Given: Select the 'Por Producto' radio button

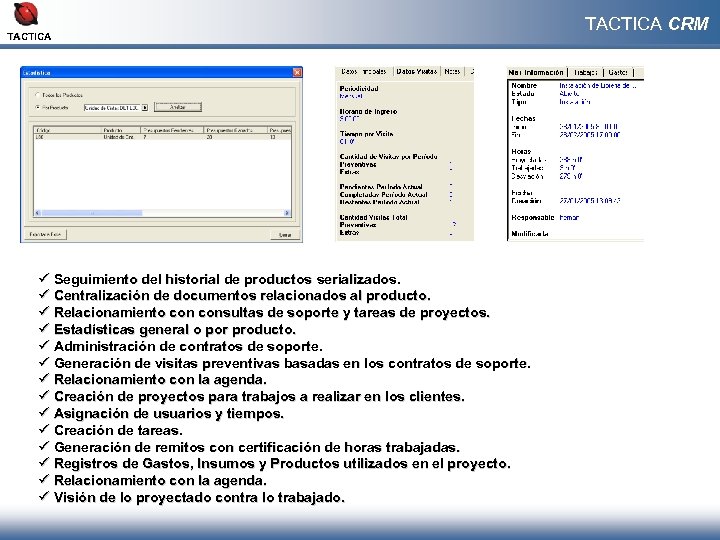Looking at the screenshot, I should point(38,107).
